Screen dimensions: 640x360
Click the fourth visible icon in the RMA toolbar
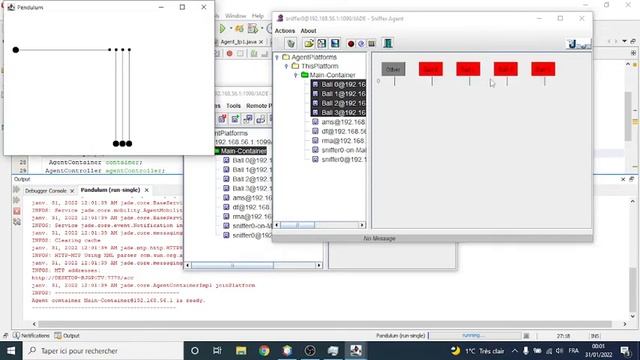[x=260, y=119]
